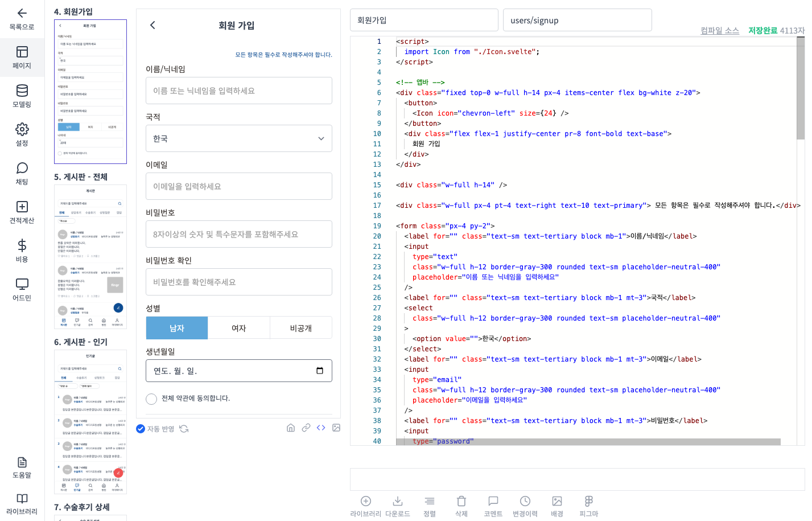The width and height of the screenshot is (812, 521).
Task: Click the 비밀번호 확인 input field
Action: tap(239, 282)
